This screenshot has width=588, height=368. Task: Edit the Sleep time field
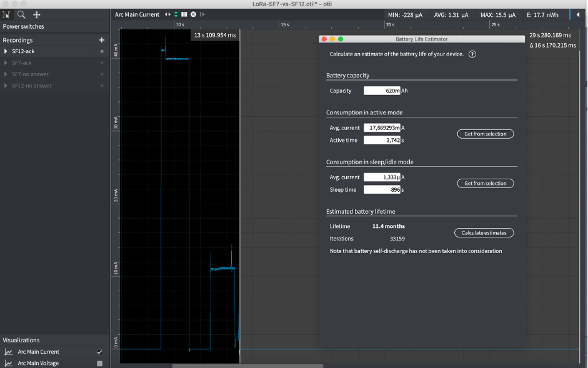coord(382,190)
